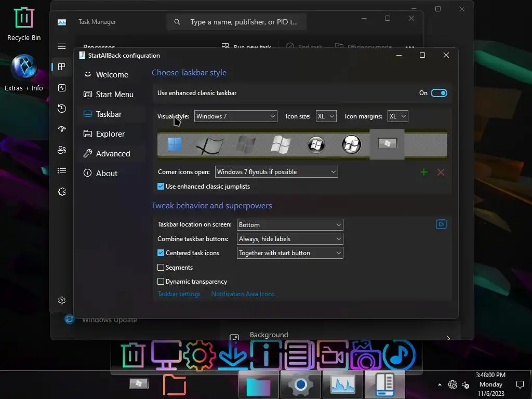Select the Windows 11 blue start button style
The width and height of the screenshot is (532, 399).
click(x=175, y=144)
